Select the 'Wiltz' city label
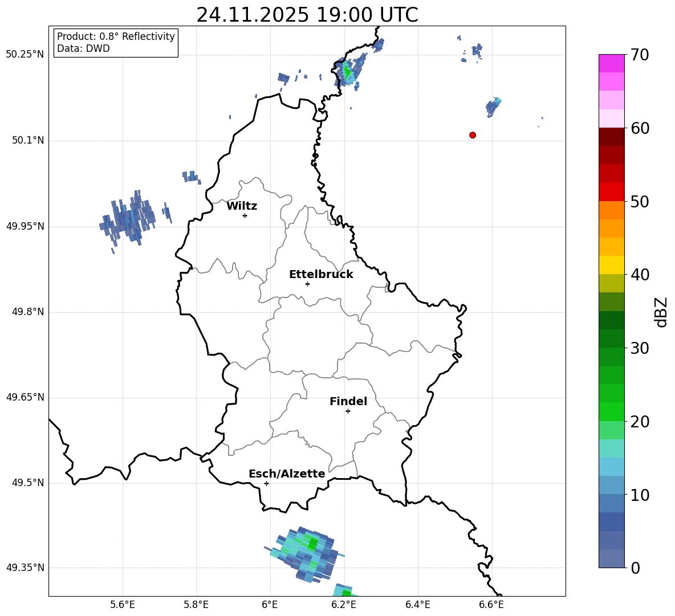The width and height of the screenshot is (675, 616). pyautogui.click(x=242, y=206)
